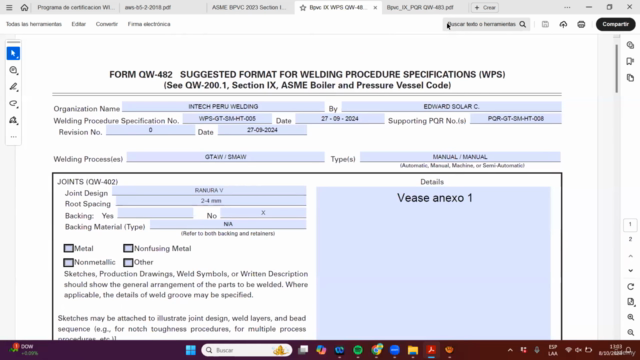
Task: Open the bookmarks panel on the right
Action: click(x=631, y=61)
